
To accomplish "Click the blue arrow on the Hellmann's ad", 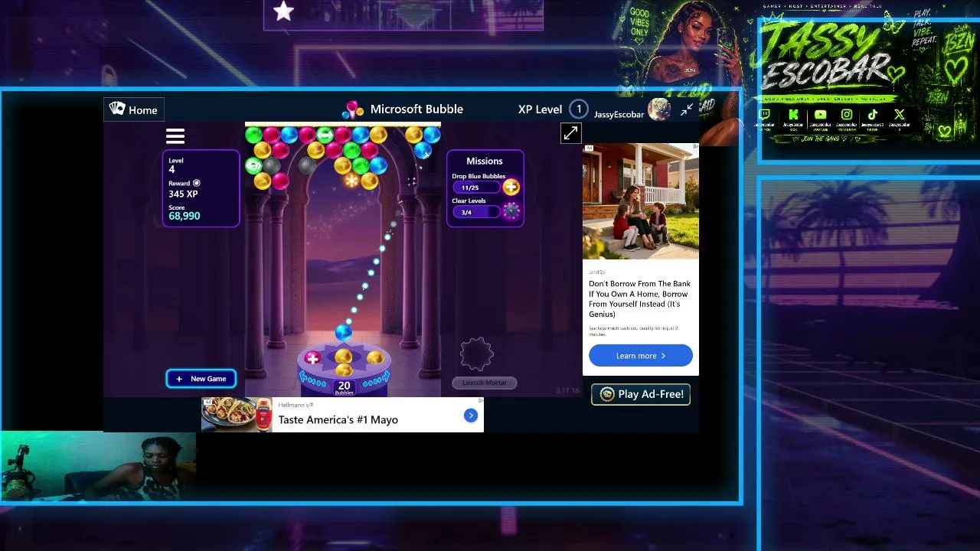I will 470,415.
